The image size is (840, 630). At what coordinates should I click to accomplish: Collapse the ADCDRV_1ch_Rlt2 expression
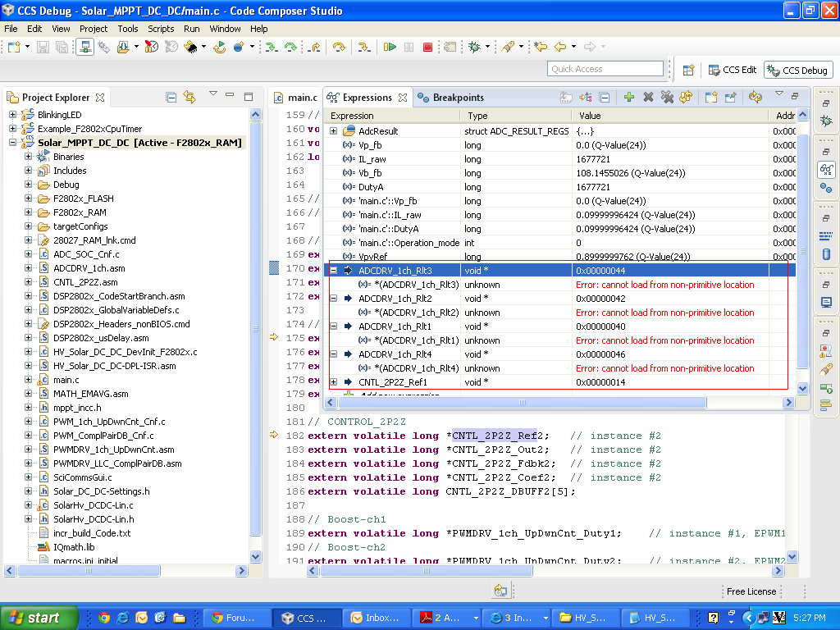[x=333, y=299]
